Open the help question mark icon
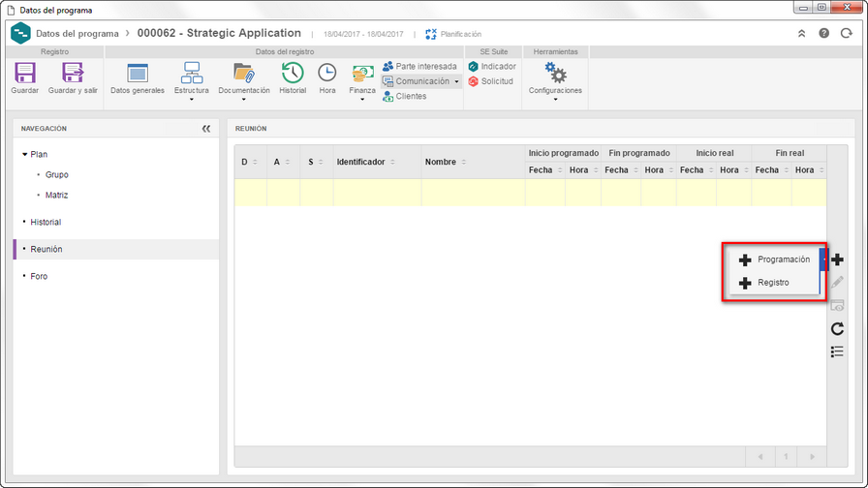 (x=824, y=34)
